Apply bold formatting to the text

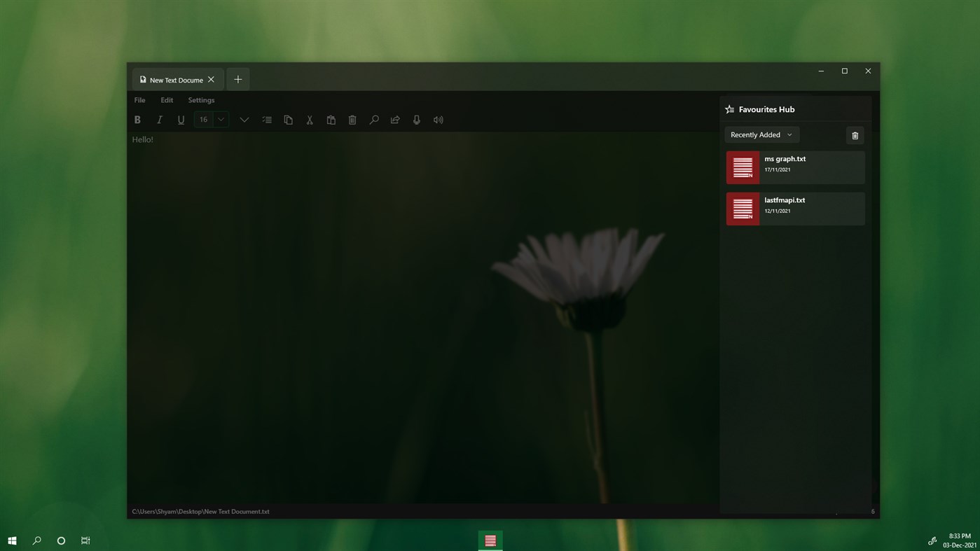[137, 119]
